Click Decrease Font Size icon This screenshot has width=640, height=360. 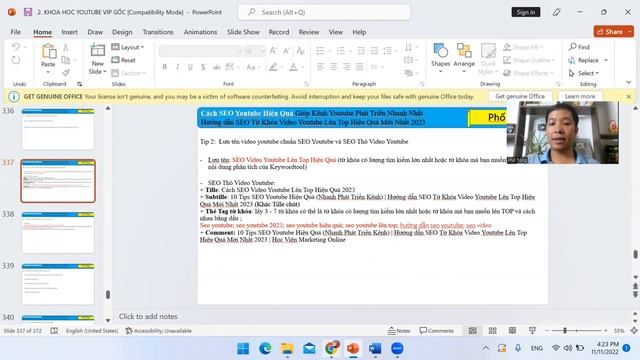[x=287, y=51]
